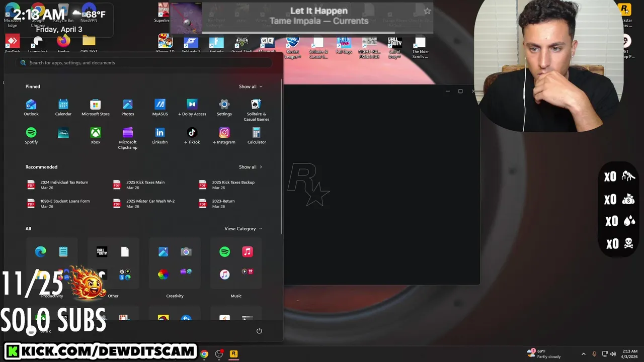Favorite the song with star icon
The height and width of the screenshot is (362, 644).
tap(427, 11)
